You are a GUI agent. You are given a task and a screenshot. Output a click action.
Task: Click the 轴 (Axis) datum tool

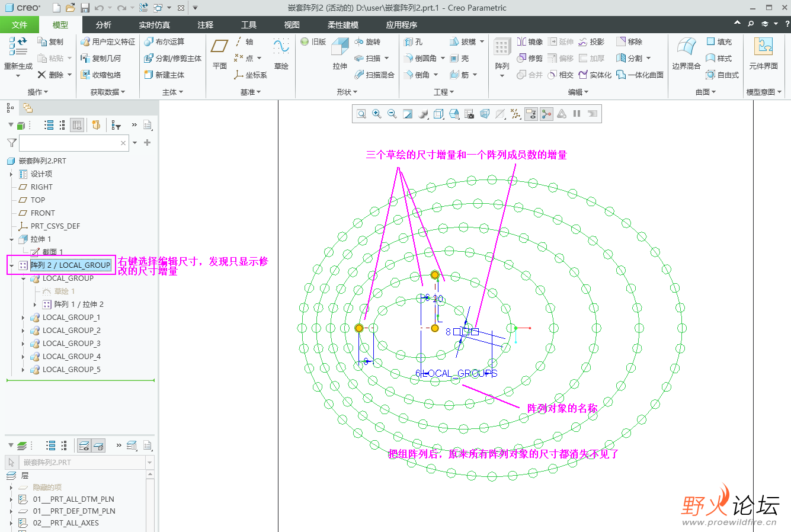pyautogui.click(x=244, y=42)
